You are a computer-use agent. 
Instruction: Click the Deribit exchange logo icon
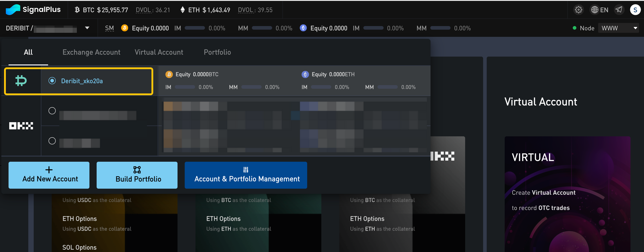pos(21,81)
